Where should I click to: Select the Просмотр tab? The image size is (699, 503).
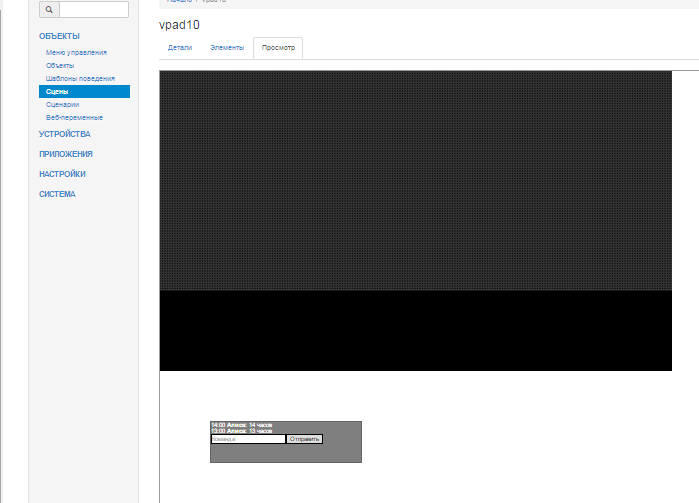(278, 48)
